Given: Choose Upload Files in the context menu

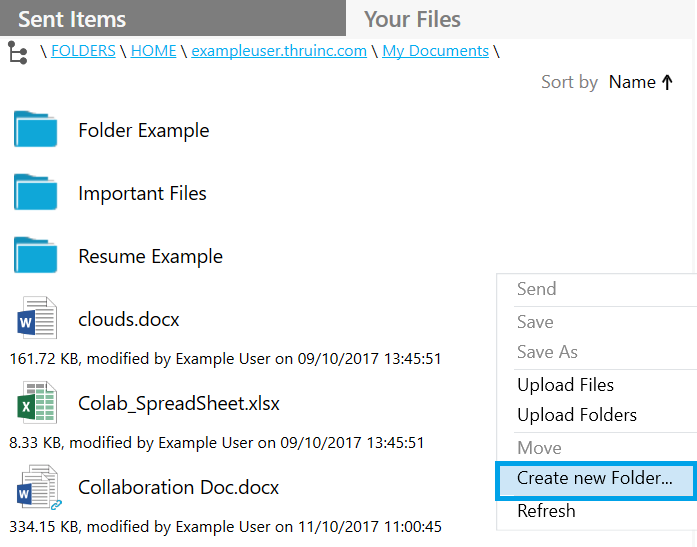Looking at the screenshot, I should point(565,385).
